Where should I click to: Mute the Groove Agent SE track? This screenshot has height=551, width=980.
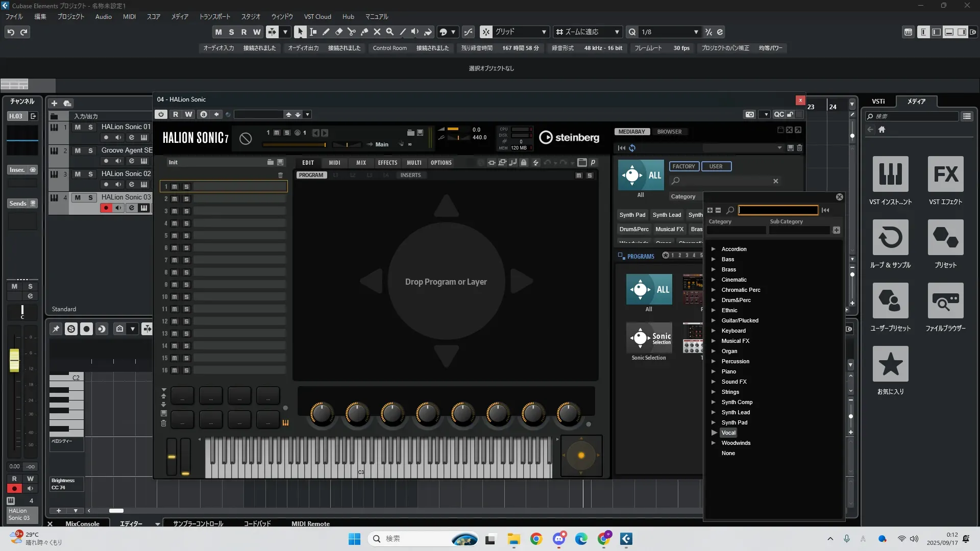pos(78,151)
